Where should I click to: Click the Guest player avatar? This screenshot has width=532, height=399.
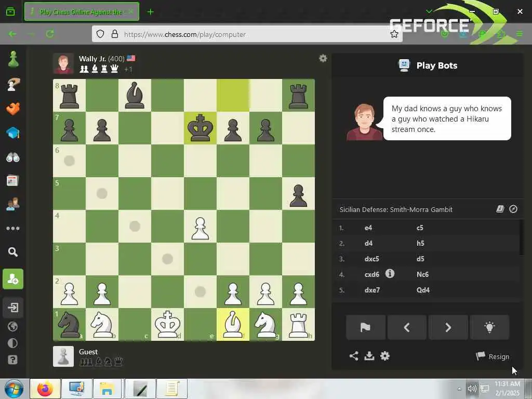63,356
